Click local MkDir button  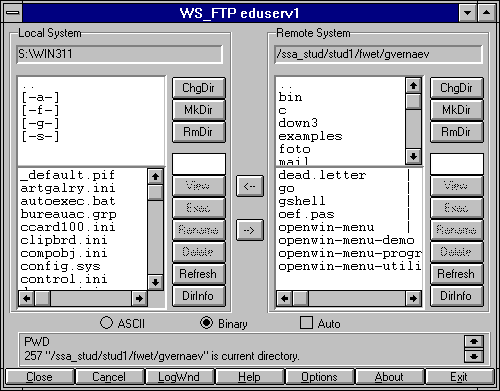point(199,110)
